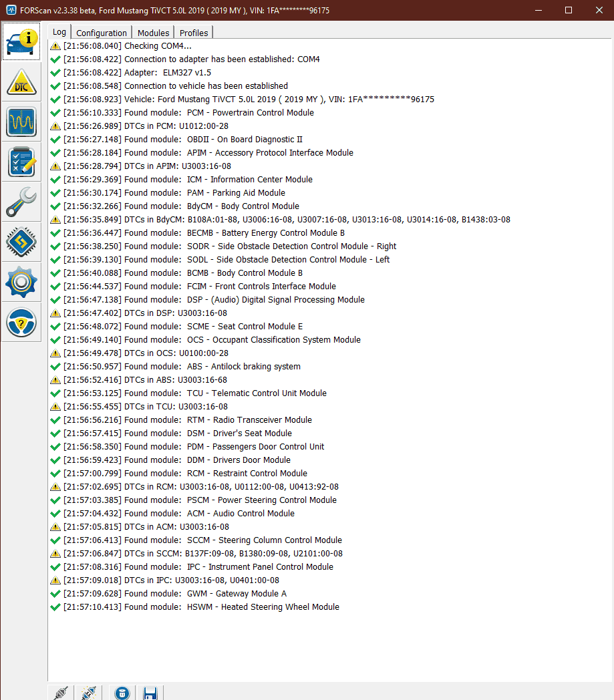
Task: Open the Profiles tab
Action: 194,33
